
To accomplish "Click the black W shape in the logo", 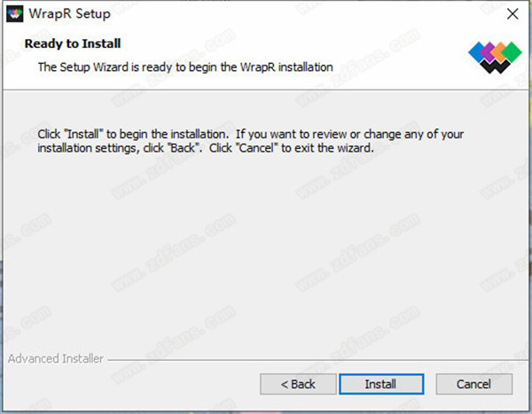I will point(495,66).
